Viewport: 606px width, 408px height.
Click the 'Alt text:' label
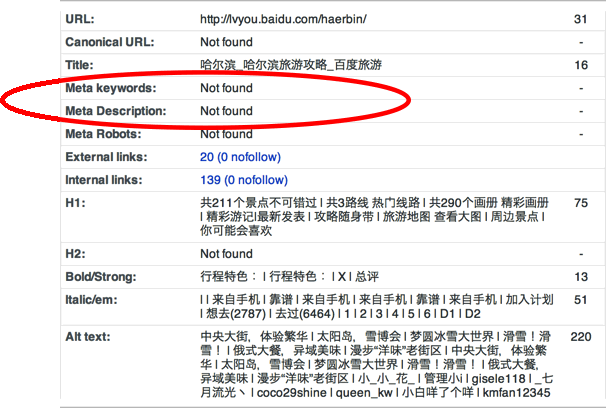click(88, 337)
